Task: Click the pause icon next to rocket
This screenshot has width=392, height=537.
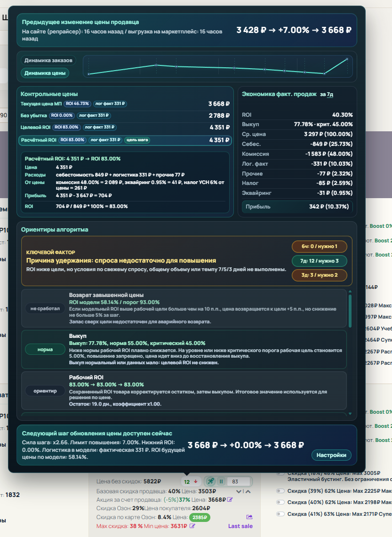Action: [x=221, y=481]
